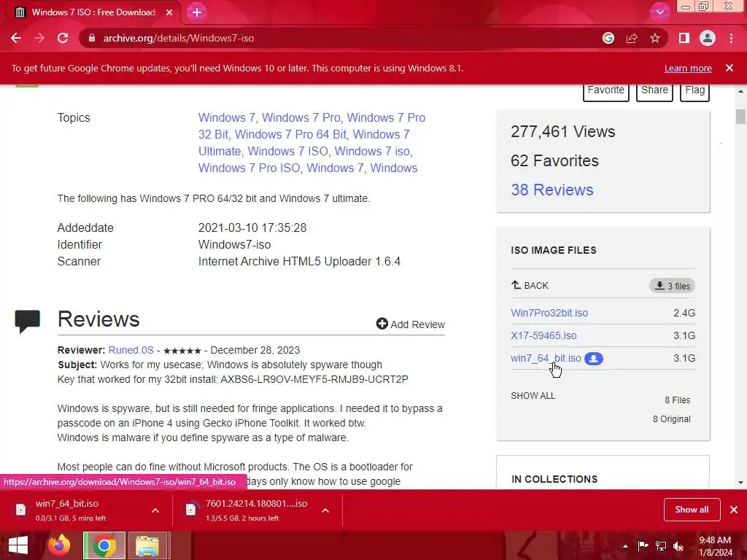Click the Favorite button
The height and width of the screenshot is (560, 747).
(606, 91)
